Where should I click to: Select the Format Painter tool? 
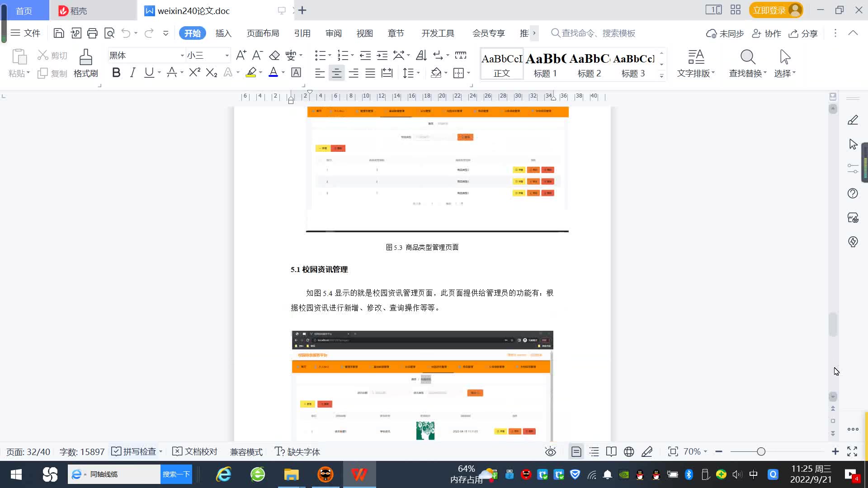tap(86, 63)
